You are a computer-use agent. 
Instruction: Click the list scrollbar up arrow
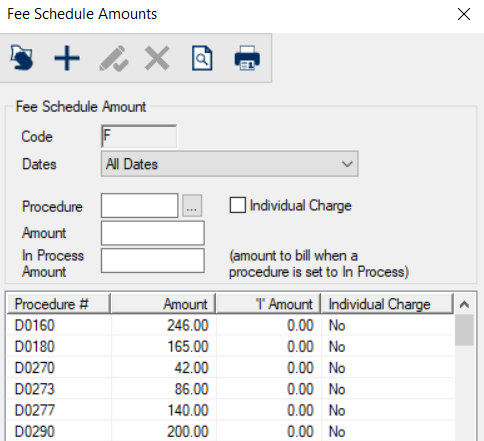[464, 304]
